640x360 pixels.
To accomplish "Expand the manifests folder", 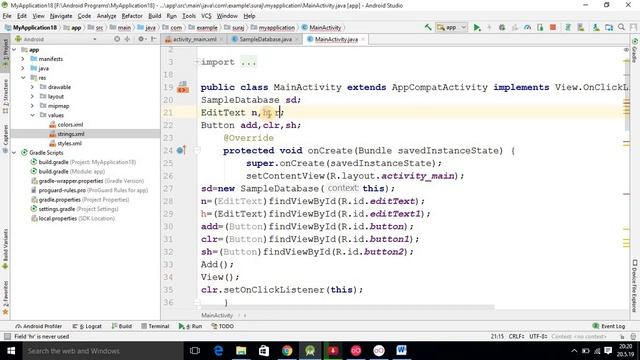I will [x=23, y=59].
